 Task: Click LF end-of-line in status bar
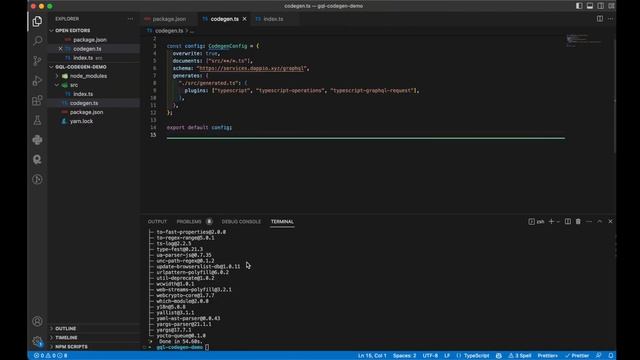[x=447, y=356]
